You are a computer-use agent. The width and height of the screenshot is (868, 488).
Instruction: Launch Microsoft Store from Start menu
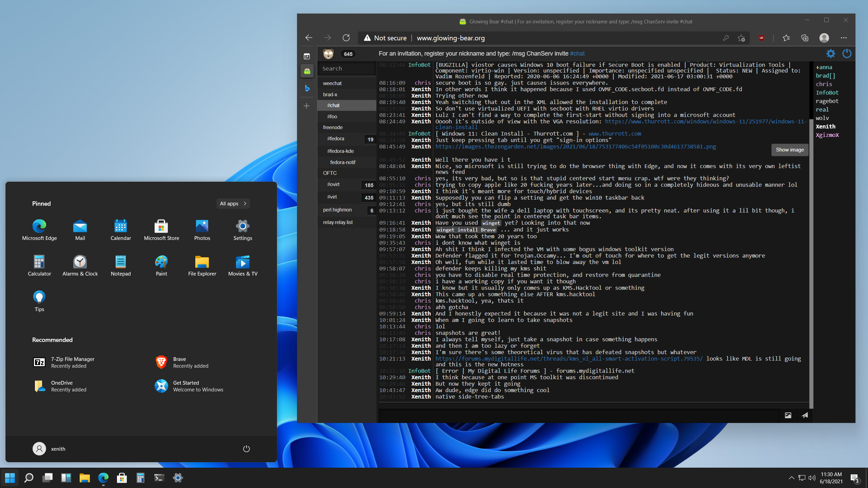[161, 230]
